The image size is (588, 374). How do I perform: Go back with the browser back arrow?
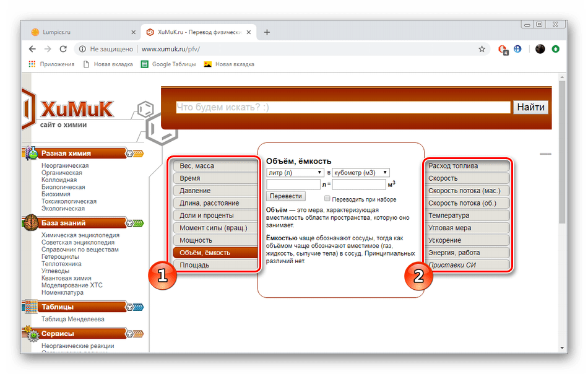coord(32,49)
